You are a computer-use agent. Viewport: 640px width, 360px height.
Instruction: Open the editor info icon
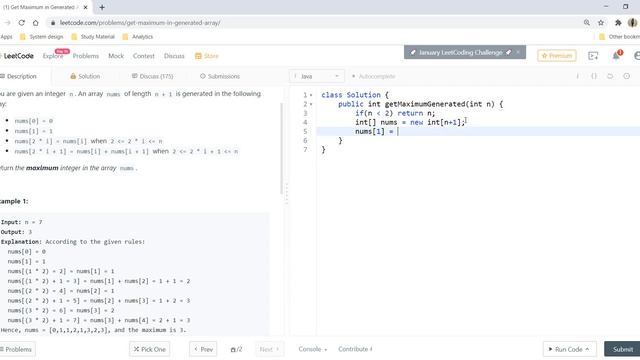click(x=578, y=76)
